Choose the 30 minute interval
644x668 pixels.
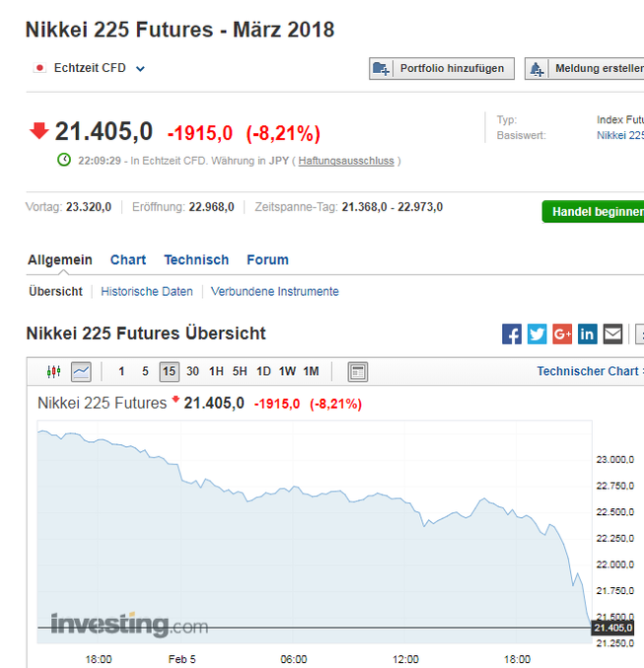coord(192,372)
